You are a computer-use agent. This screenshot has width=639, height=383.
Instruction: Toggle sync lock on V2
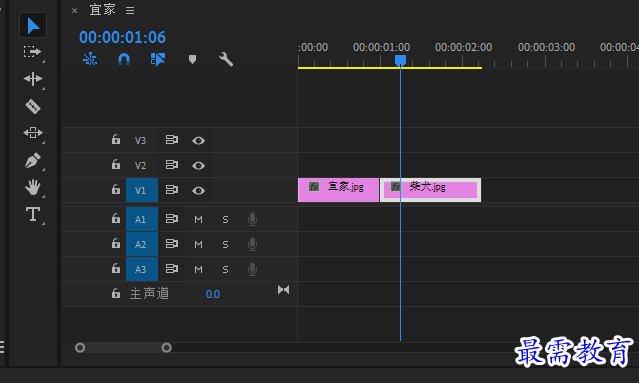[172, 165]
